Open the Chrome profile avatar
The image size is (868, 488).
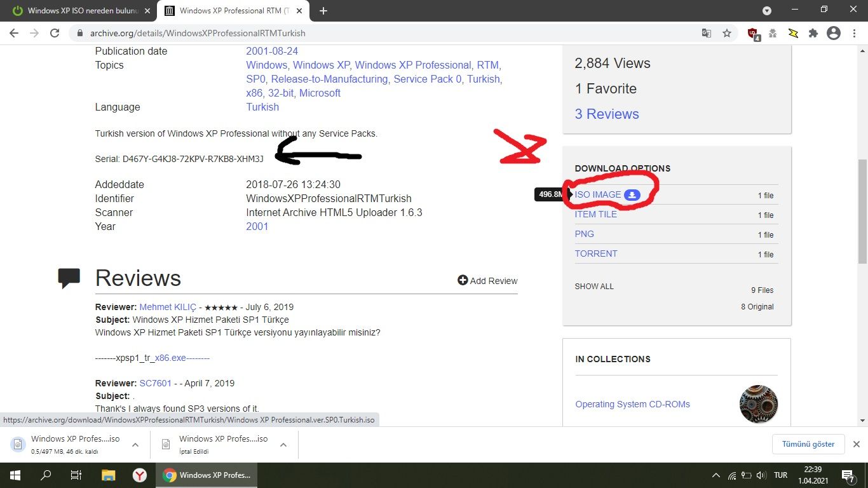834,34
